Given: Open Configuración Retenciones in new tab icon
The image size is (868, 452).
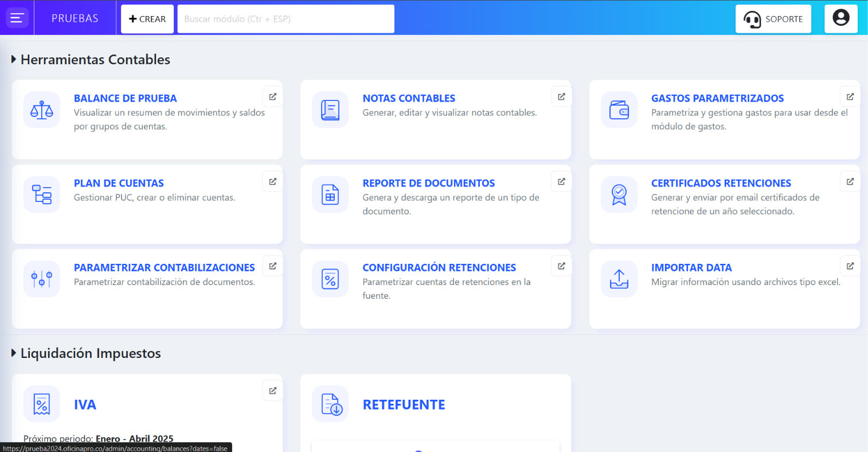Looking at the screenshot, I should click(561, 266).
